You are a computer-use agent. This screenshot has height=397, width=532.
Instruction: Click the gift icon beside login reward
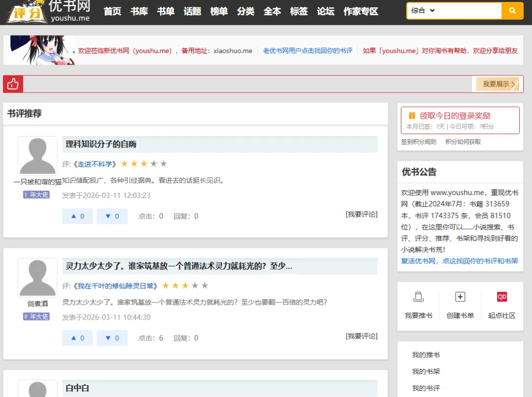pos(411,115)
